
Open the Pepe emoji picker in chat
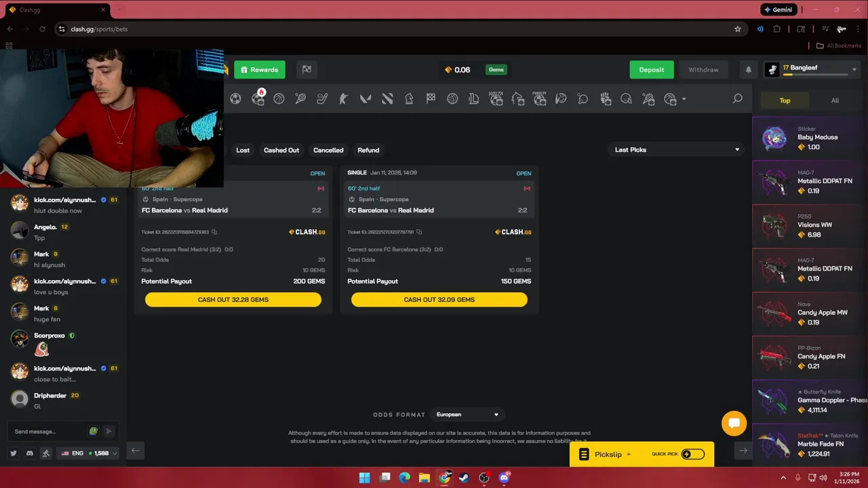pos(94,431)
